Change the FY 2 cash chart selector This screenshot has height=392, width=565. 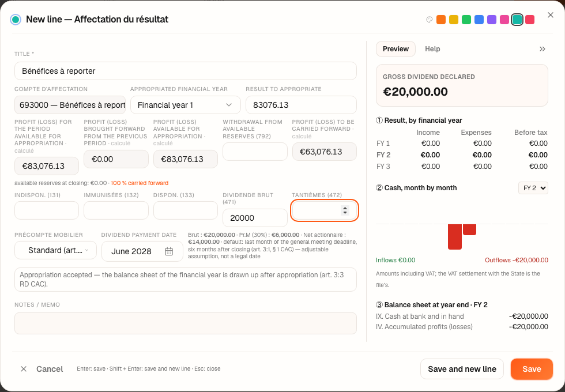click(533, 188)
